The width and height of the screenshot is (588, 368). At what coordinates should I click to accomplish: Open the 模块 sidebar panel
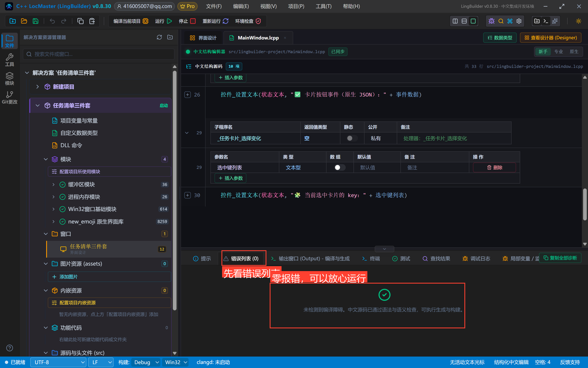(9, 79)
